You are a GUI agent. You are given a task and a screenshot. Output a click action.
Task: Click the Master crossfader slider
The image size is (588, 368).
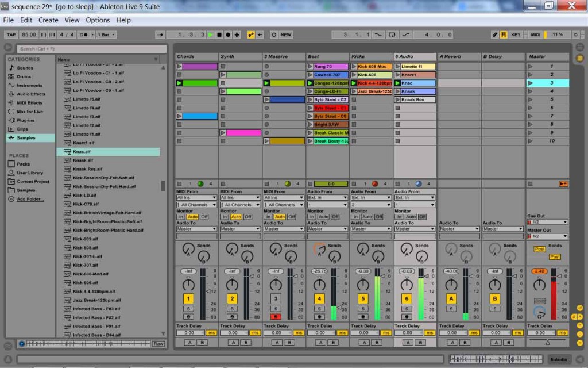point(547,342)
